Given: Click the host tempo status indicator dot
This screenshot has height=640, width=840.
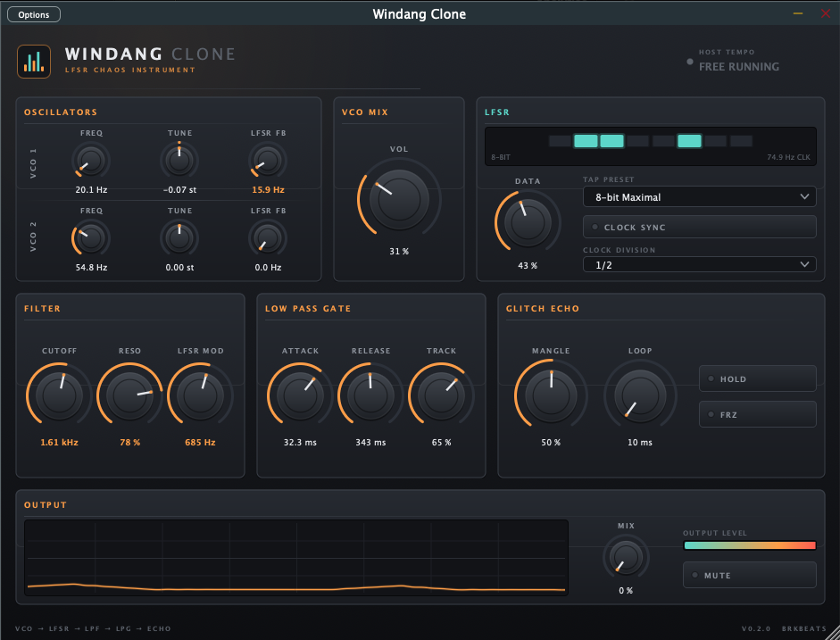Looking at the screenshot, I should click(689, 62).
